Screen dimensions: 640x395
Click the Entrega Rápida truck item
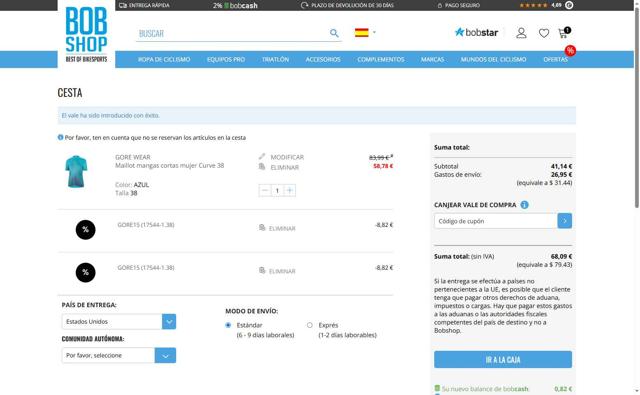(x=144, y=5)
